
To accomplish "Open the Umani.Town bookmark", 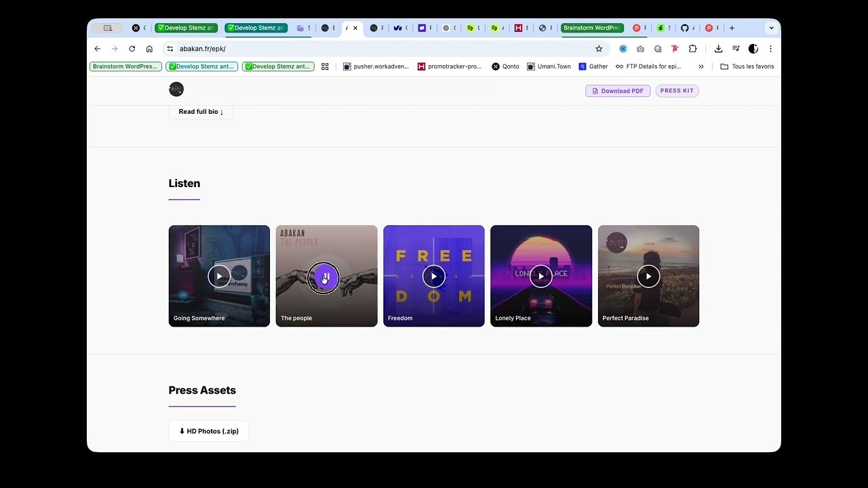I will coord(549,66).
